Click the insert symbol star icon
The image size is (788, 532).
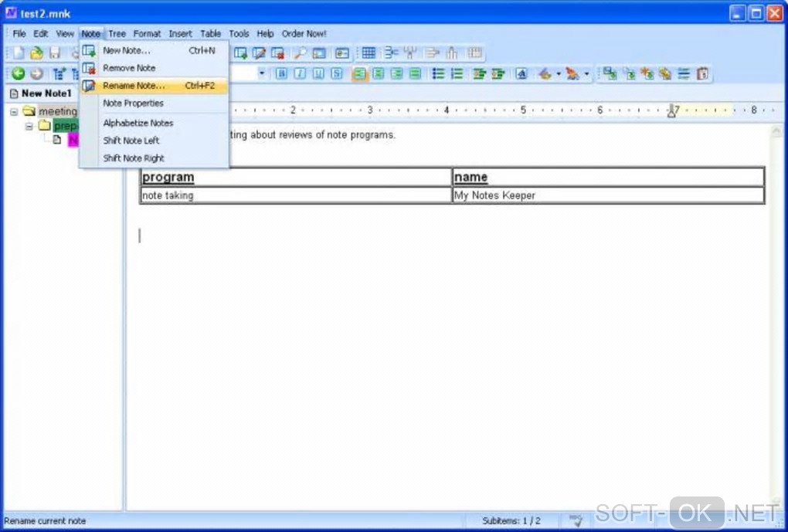[647, 74]
